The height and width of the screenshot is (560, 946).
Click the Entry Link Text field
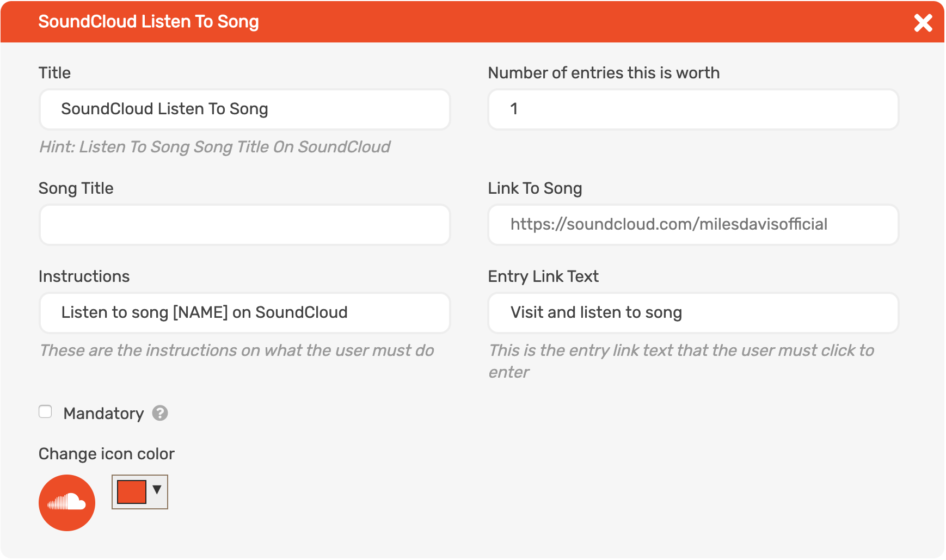[x=692, y=312]
